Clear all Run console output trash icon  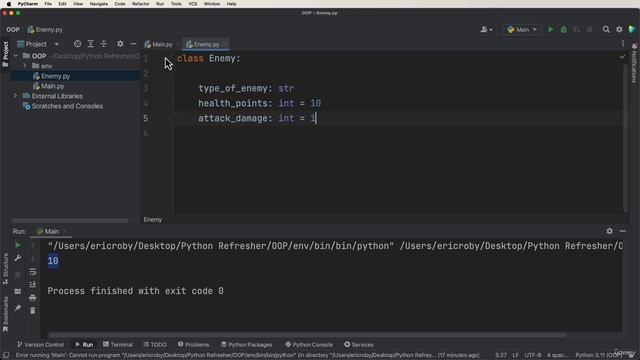click(x=33, y=311)
